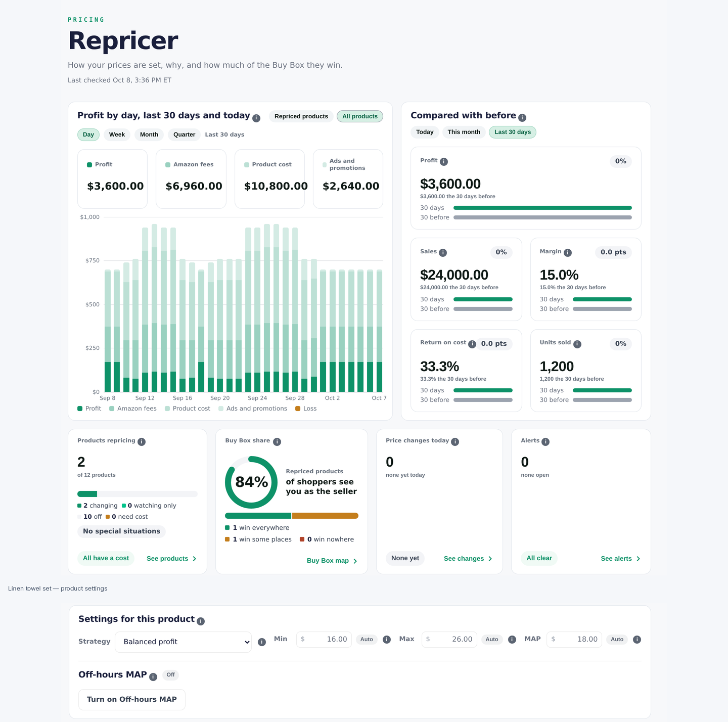Switch chart grouping to Quarter
This screenshot has width=728, height=722.
pos(184,134)
